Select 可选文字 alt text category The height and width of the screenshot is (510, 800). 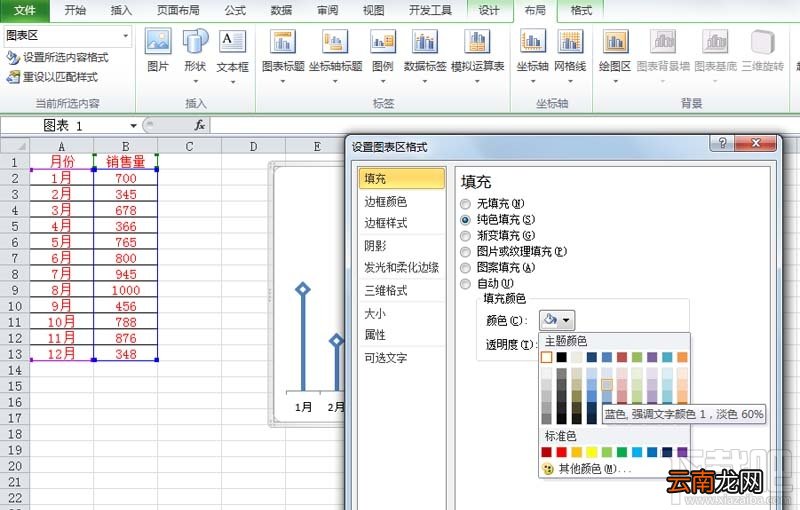coord(402,358)
